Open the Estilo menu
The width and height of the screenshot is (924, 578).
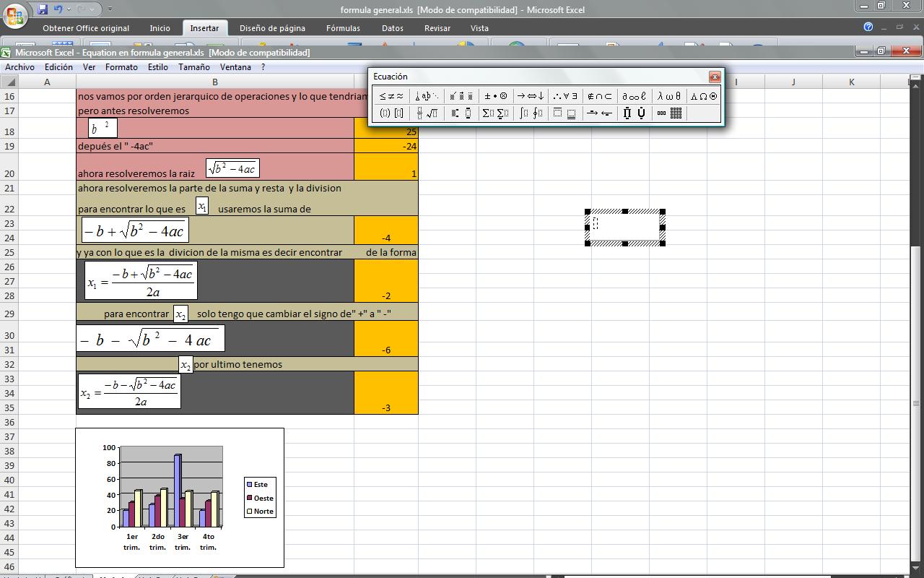tap(157, 67)
